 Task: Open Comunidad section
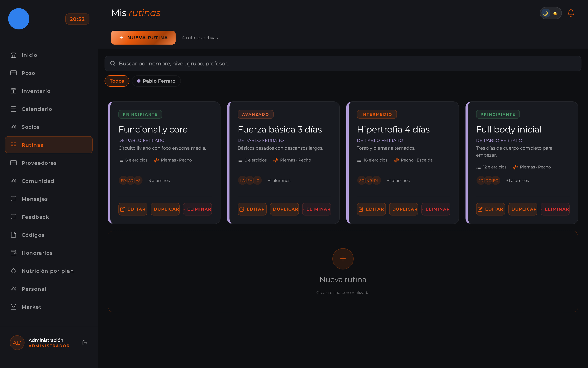[49, 181]
